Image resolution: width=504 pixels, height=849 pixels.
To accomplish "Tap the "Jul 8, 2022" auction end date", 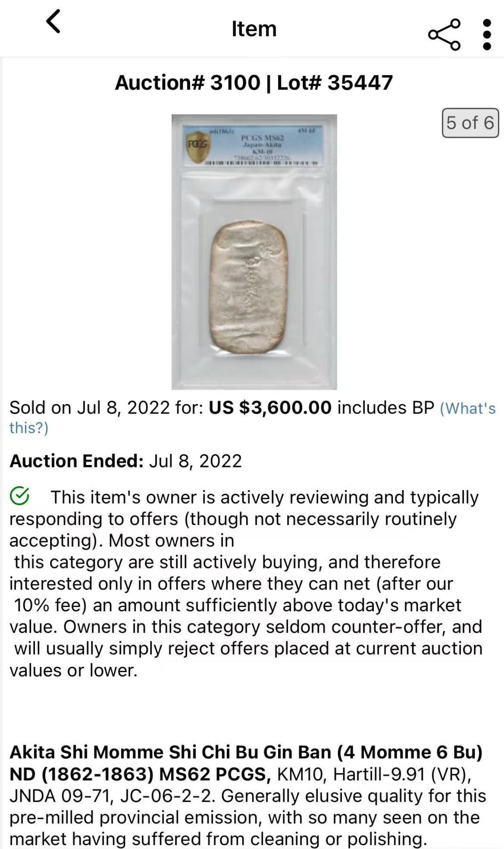I will coord(195,461).
